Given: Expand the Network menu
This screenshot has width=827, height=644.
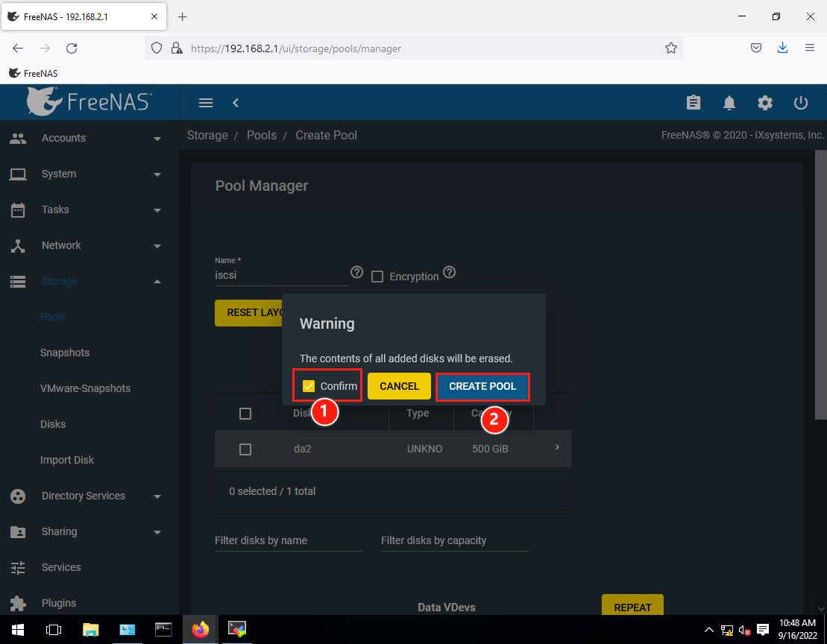Looking at the screenshot, I should click(157, 246).
